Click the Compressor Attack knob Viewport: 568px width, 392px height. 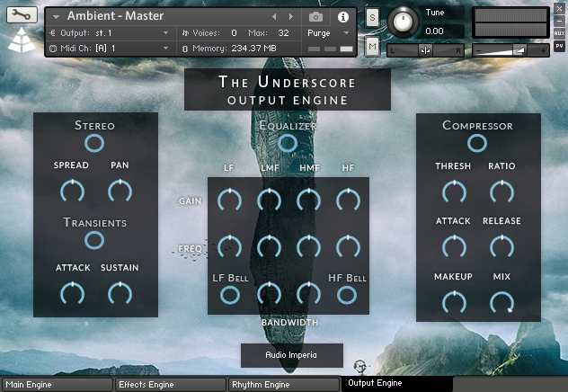coord(454,246)
